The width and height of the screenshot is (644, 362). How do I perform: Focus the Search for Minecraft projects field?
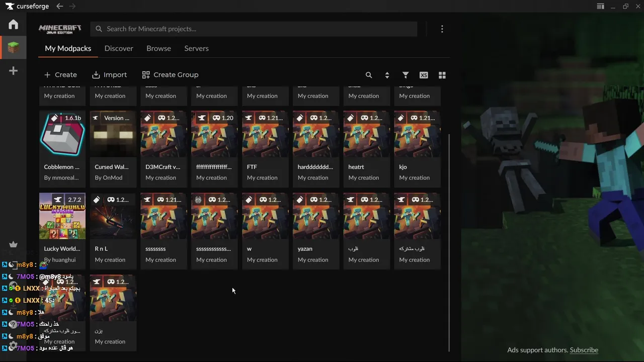click(x=254, y=29)
